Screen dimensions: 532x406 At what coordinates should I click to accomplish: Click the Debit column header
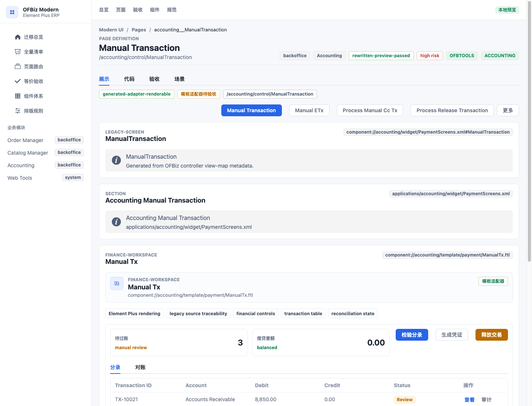(x=262, y=385)
